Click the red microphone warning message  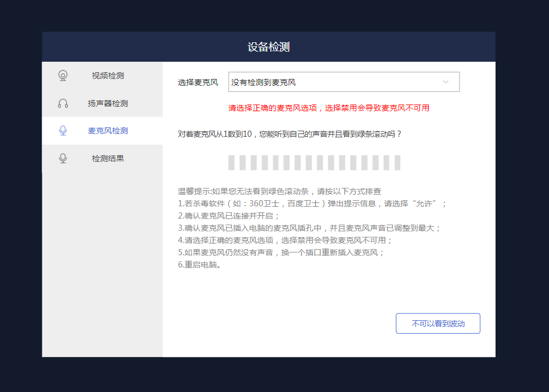click(x=329, y=108)
